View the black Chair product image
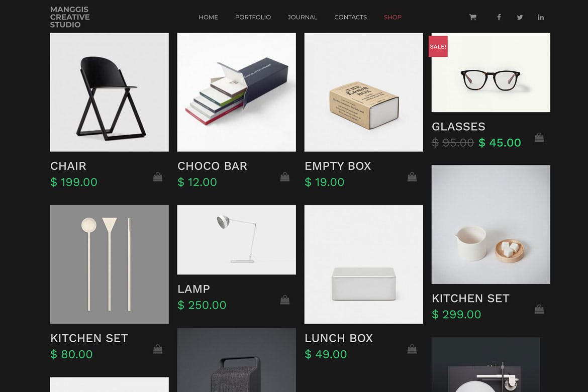This screenshot has width=588, height=392. tap(109, 92)
